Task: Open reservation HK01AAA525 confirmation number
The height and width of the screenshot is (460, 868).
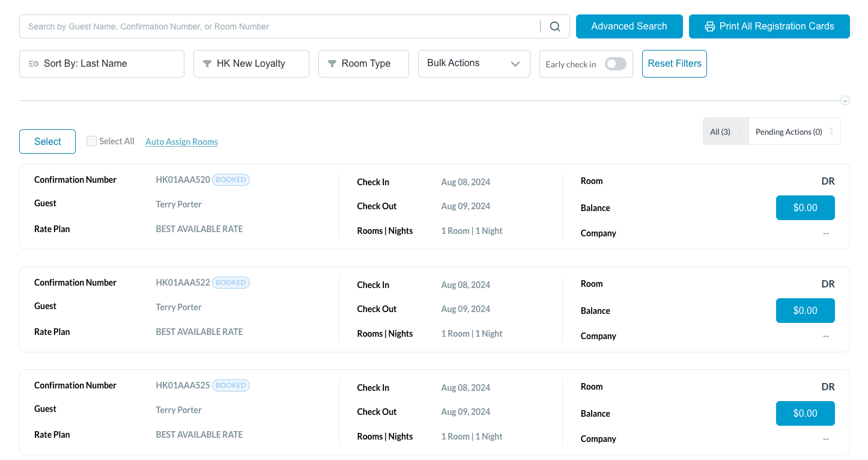Action: pos(183,385)
